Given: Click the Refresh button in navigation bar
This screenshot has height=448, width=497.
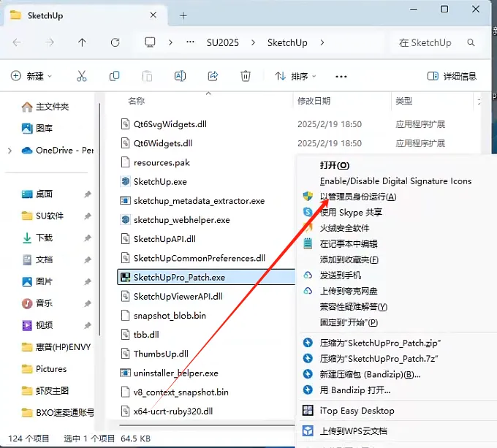Looking at the screenshot, I should (115, 42).
